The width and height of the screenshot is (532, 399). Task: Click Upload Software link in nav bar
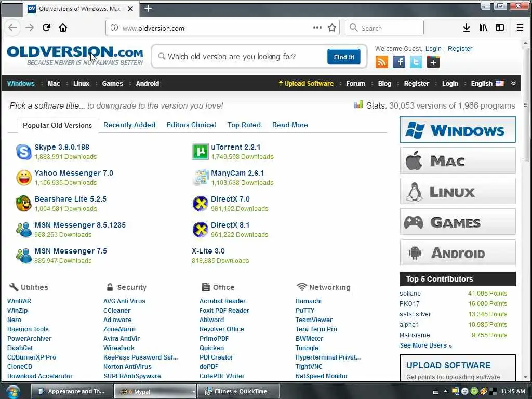pos(305,84)
